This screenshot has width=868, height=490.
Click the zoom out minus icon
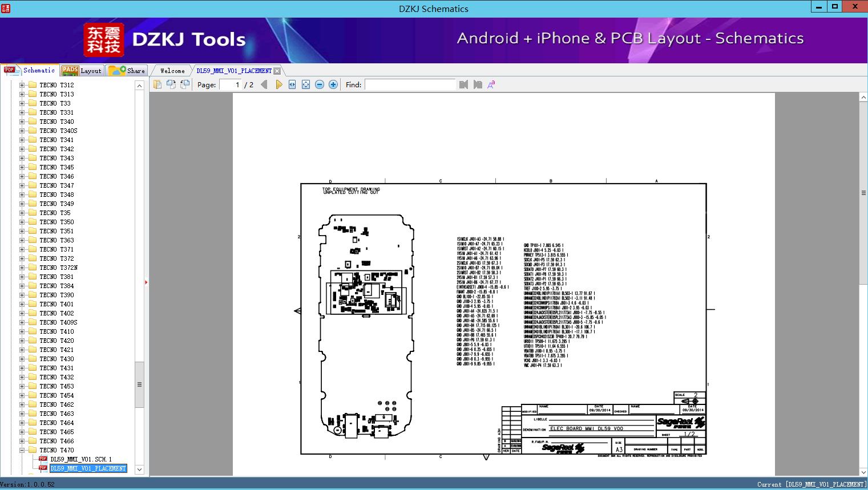click(320, 84)
